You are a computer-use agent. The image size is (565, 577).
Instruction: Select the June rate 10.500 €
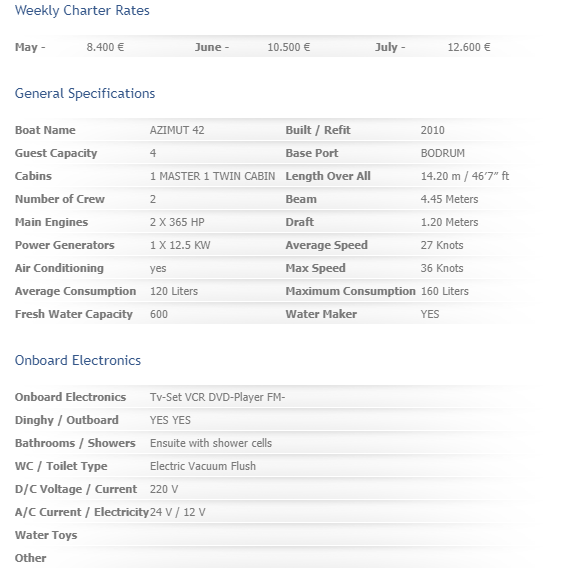click(x=289, y=47)
